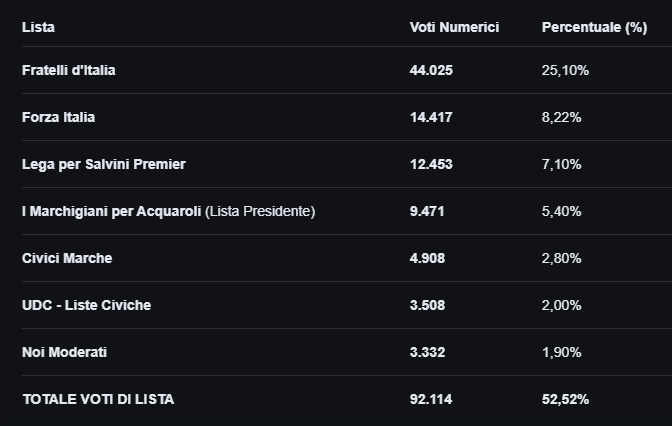Click the Lista column header

pos(38,27)
